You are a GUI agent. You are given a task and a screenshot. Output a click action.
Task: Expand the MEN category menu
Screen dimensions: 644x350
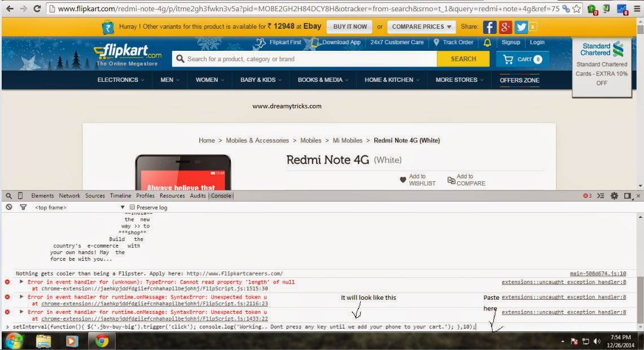[x=170, y=80]
